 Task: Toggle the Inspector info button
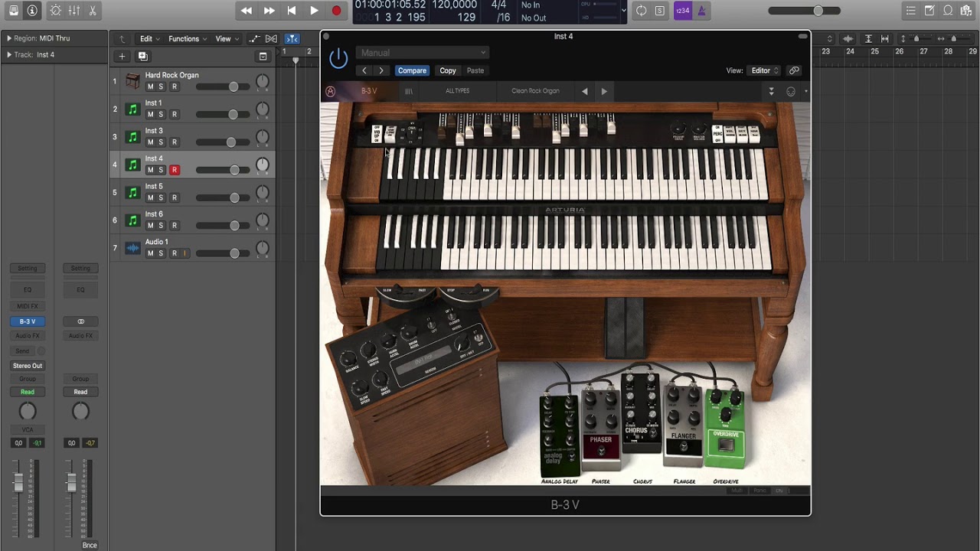point(32,11)
